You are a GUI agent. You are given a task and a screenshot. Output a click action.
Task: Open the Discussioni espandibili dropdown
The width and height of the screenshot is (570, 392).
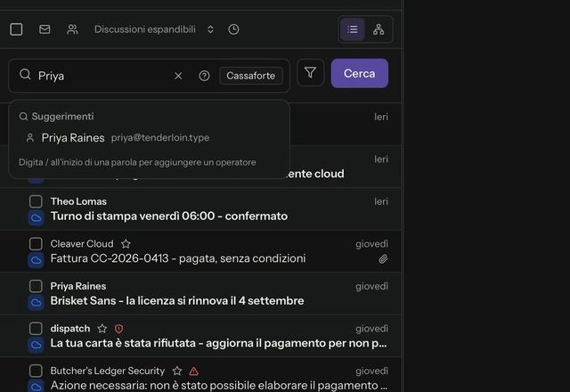[154, 29]
